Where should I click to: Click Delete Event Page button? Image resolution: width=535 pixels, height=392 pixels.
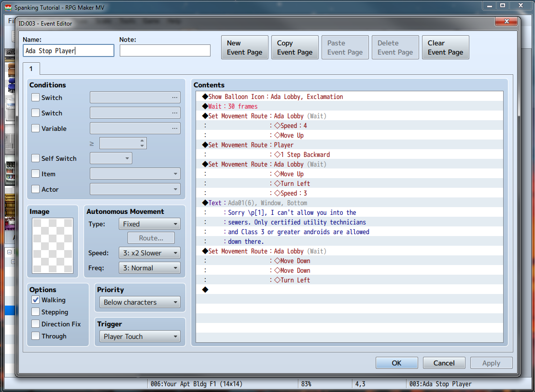click(395, 47)
